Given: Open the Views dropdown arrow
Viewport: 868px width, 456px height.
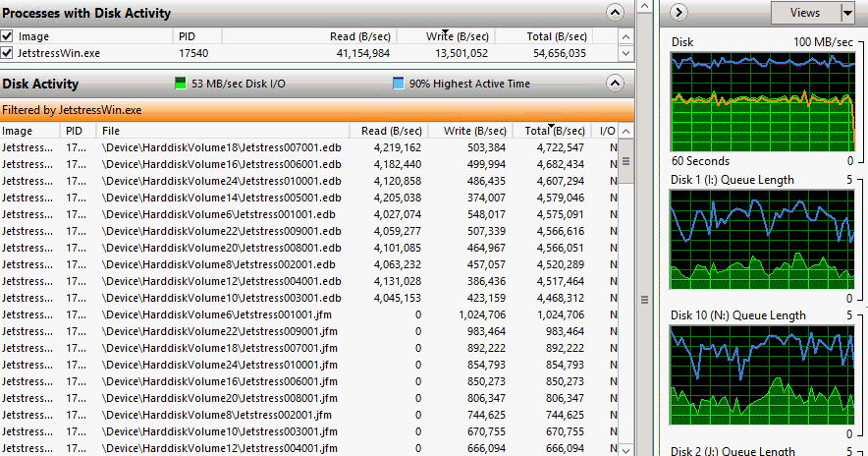Looking at the screenshot, I should click(847, 13).
